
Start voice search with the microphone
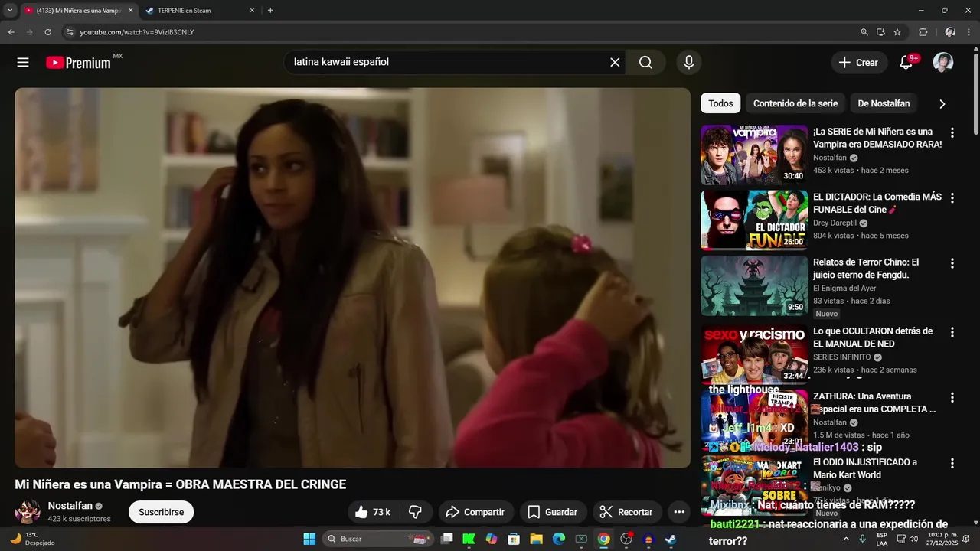tap(689, 63)
